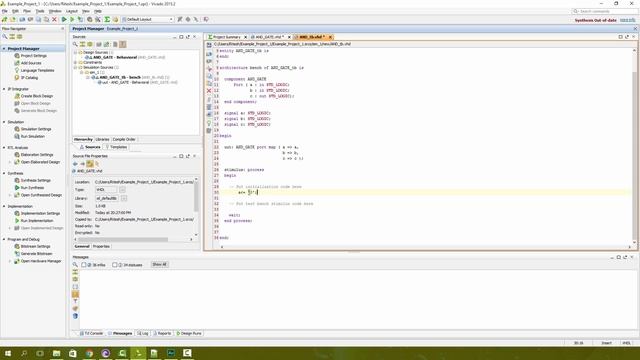Collapse the Design Sources tree node

tap(76, 53)
